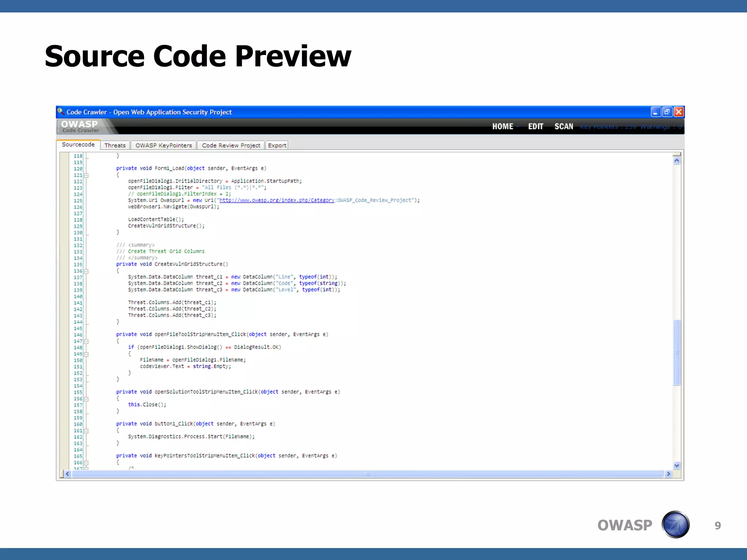Open the Export tab

(x=277, y=145)
